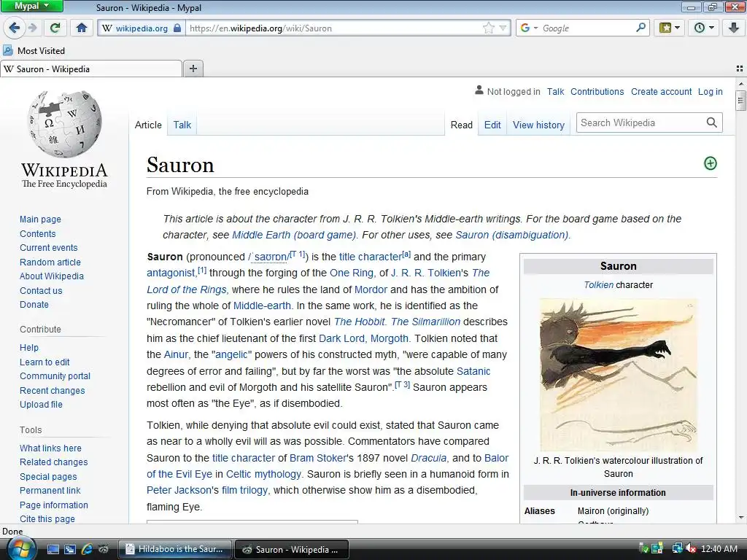Open the Contributions link
Image resolution: width=747 pixels, height=560 pixels.
click(x=597, y=91)
